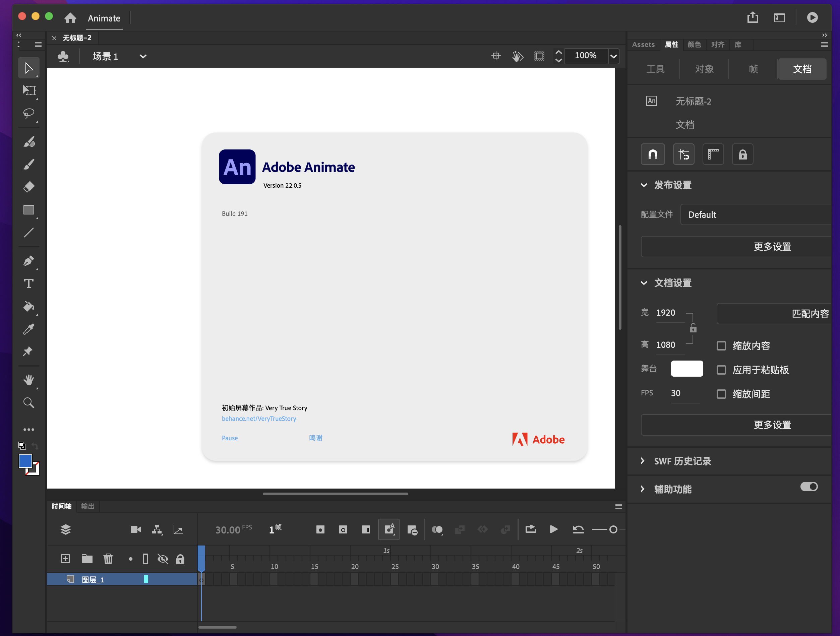840x636 pixels.
Task: Select the Paint Bucket tool
Action: [x=28, y=306]
